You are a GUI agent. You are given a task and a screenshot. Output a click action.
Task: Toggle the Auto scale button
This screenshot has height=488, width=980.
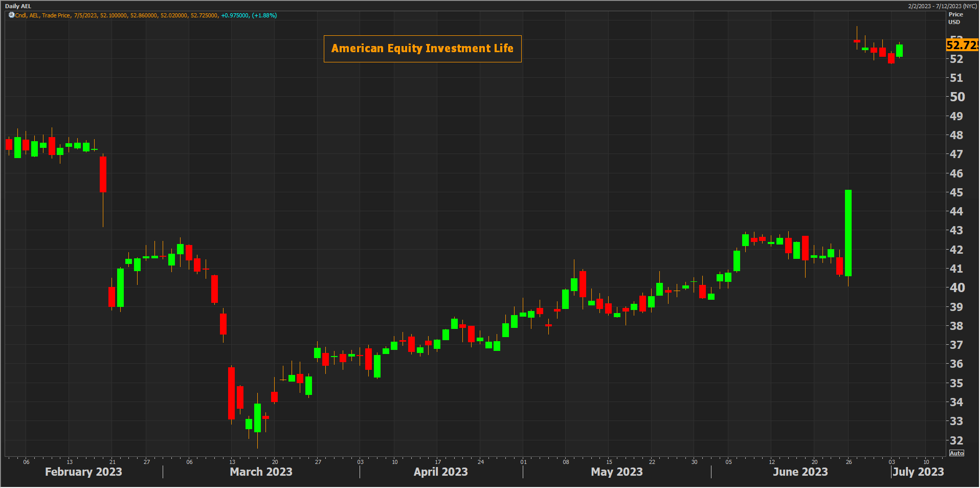(x=956, y=453)
